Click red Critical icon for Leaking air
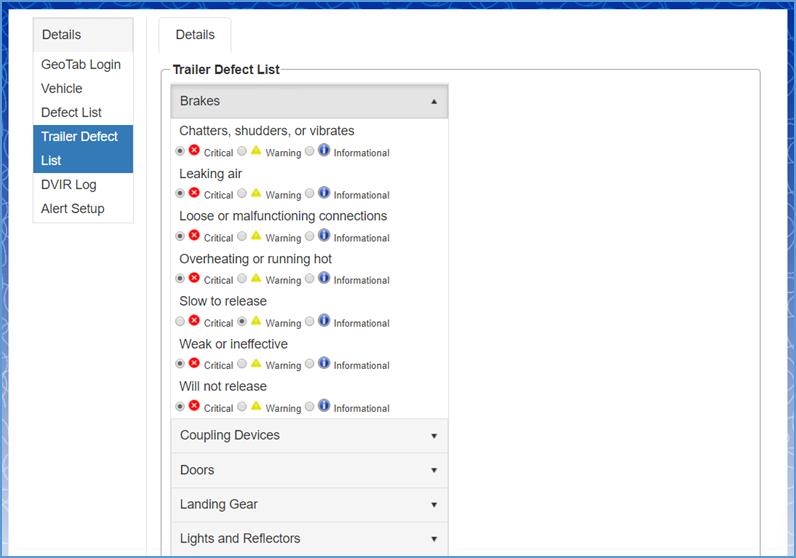Image resolution: width=796 pixels, height=558 pixels. (194, 193)
